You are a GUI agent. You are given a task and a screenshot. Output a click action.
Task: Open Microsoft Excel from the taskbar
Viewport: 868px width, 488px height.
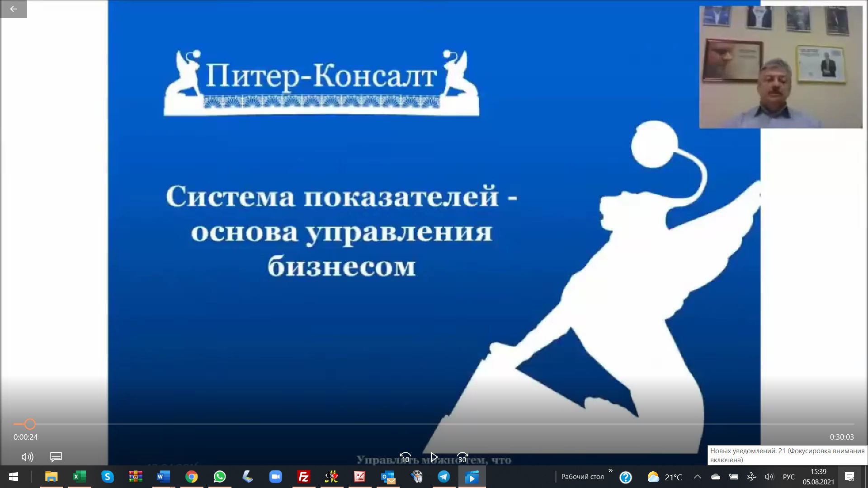point(78,477)
